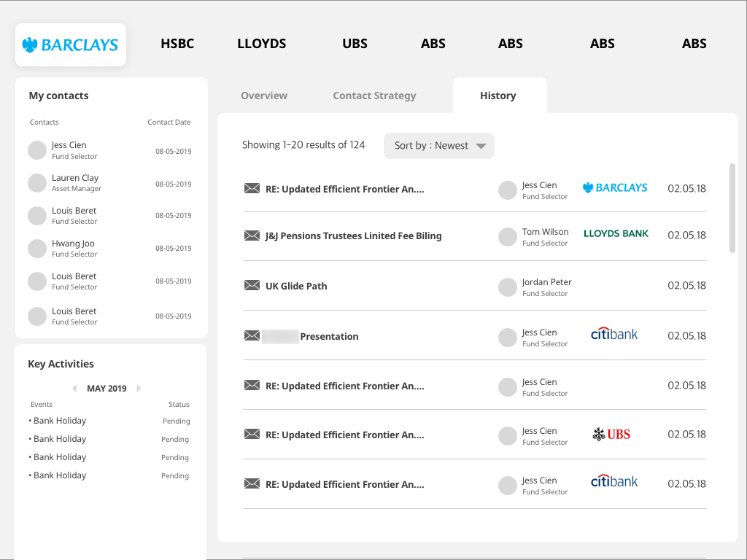Open the Sort by Newest dropdown
Image resolution: width=747 pixels, height=560 pixels.
pyautogui.click(x=439, y=146)
